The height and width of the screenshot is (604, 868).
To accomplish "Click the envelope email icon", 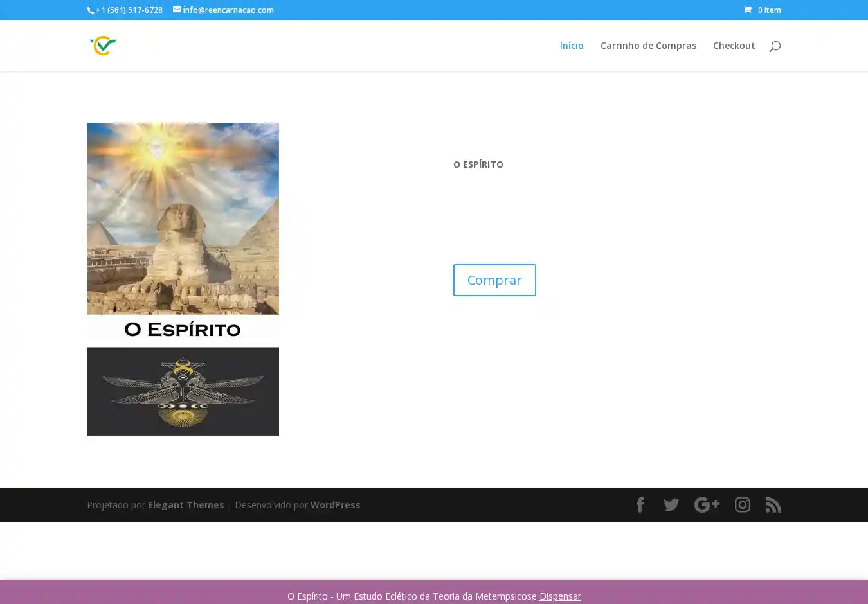I will (x=177, y=10).
